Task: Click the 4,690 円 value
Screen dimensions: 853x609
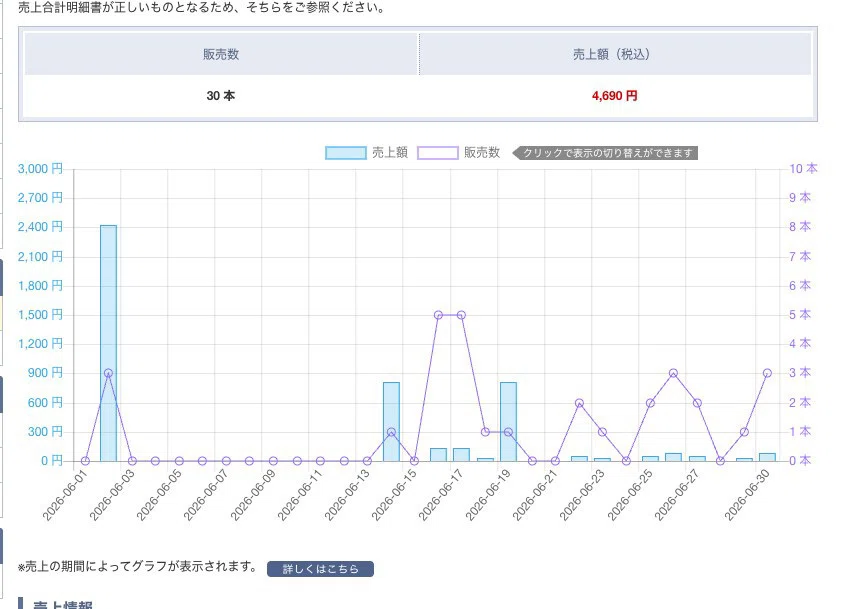Action: [x=615, y=96]
